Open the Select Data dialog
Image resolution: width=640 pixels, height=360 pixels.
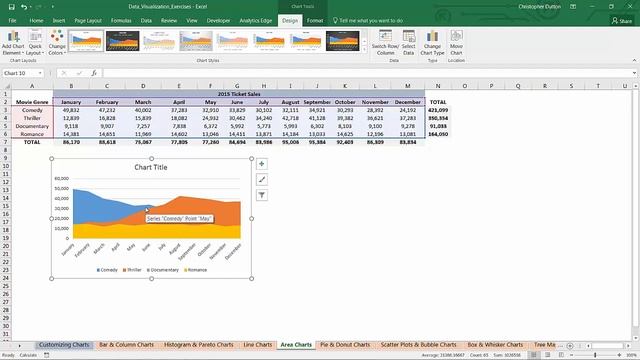tap(408, 42)
